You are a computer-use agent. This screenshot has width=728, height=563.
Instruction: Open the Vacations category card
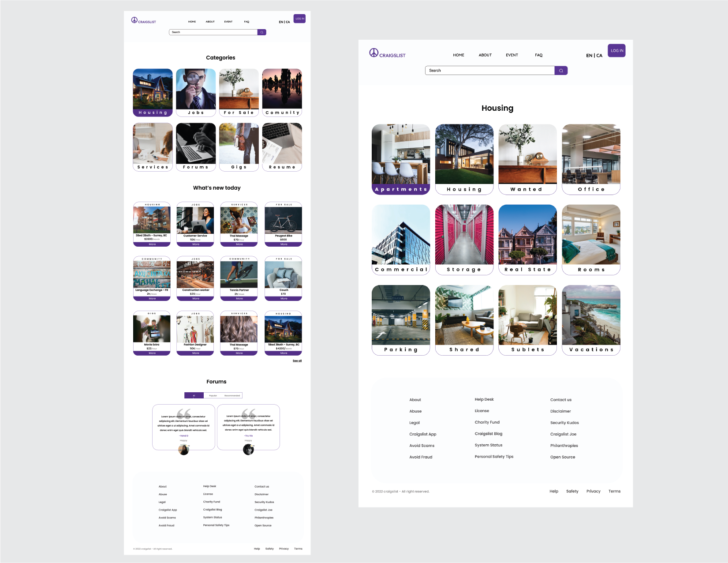click(x=591, y=320)
